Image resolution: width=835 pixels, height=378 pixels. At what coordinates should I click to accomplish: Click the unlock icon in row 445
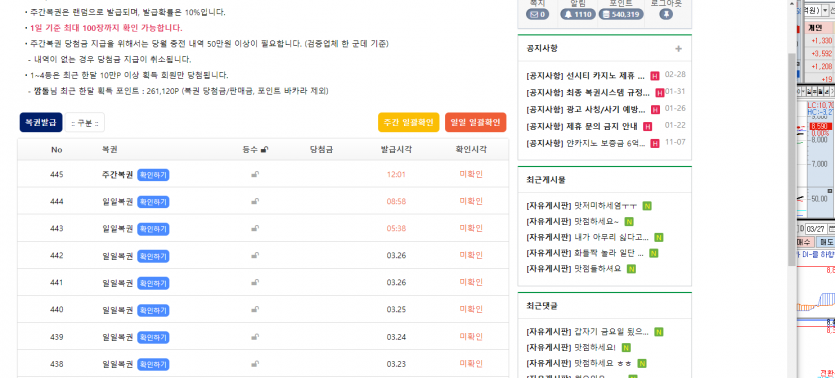(255, 175)
